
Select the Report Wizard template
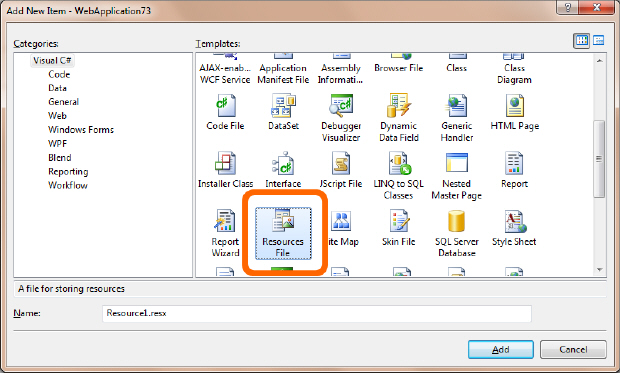click(x=225, y=233)
